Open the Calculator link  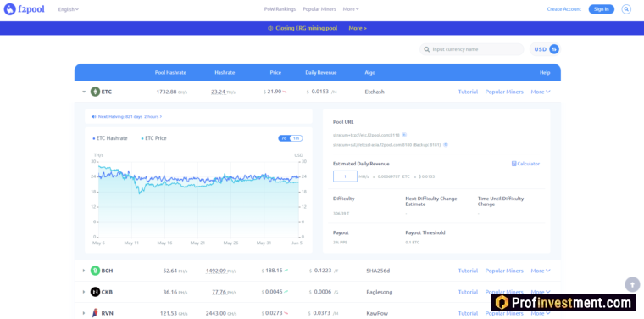click(x=525, y=164)
